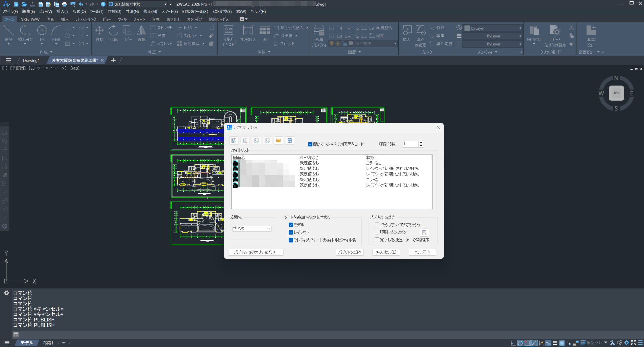The height and width of the screenshot is (347, 644).
Task: Enable バックグランドでパブリッシュ checkbox
Action: point(377,225)
